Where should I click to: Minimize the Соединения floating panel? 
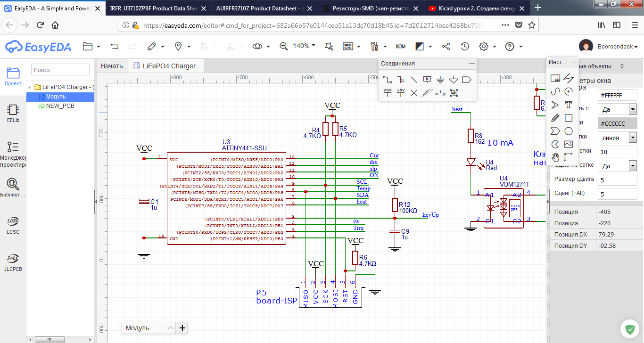[471, 63]
